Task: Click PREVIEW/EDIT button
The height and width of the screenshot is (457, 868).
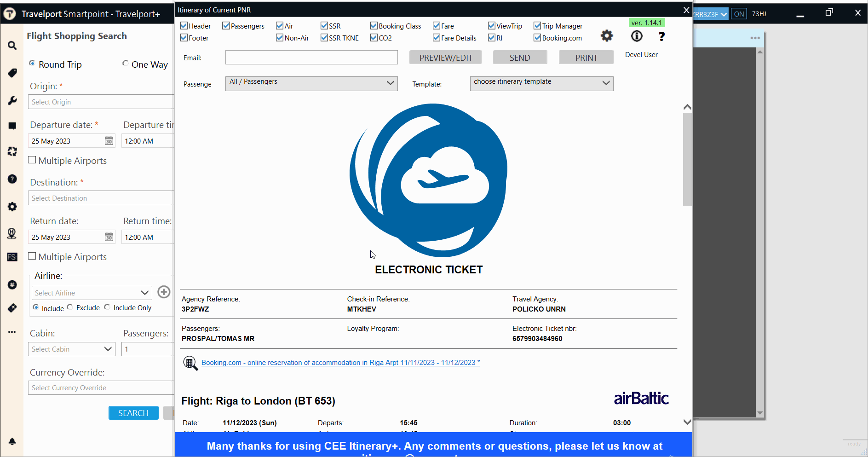Action: pyautogui.click(x=445, y=58)
